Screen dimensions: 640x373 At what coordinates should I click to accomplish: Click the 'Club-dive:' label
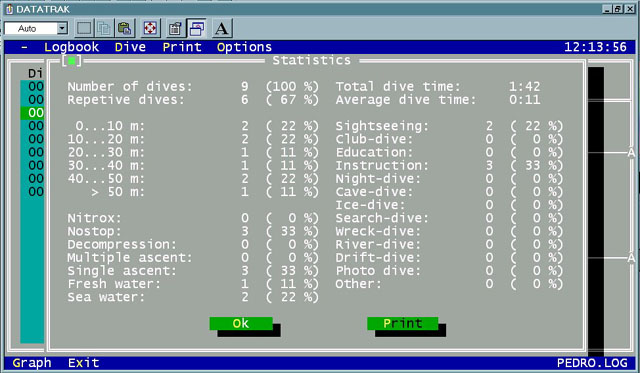(374, 139)
